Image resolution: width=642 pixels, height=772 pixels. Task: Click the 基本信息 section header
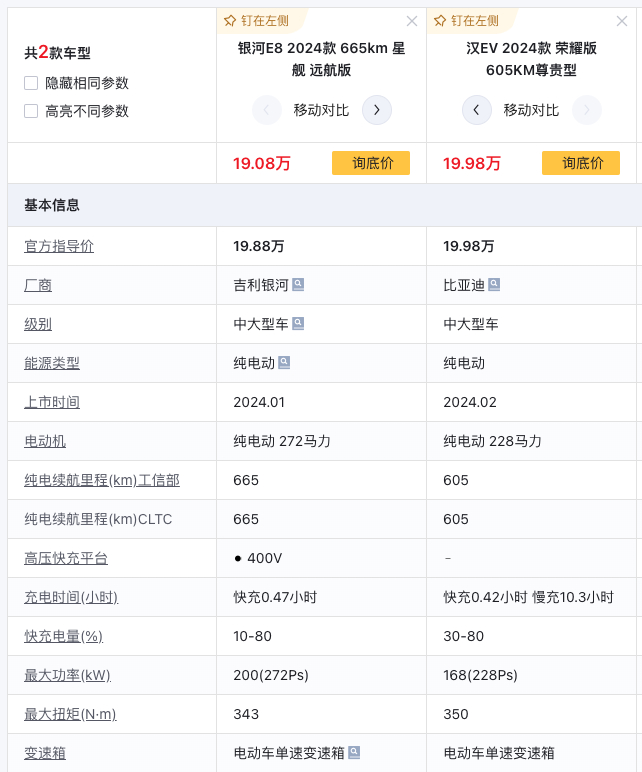coord(52,205)
